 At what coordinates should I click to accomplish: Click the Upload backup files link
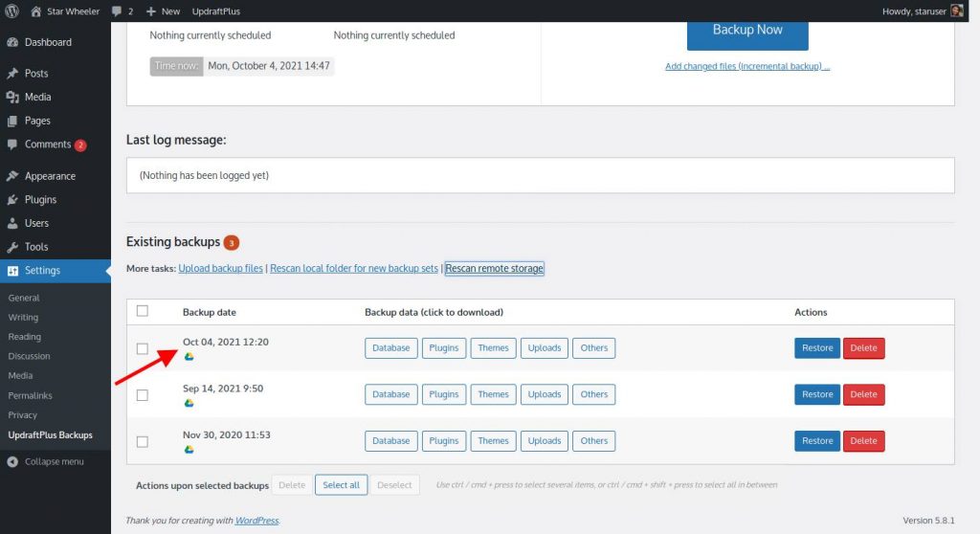point(221,268)
